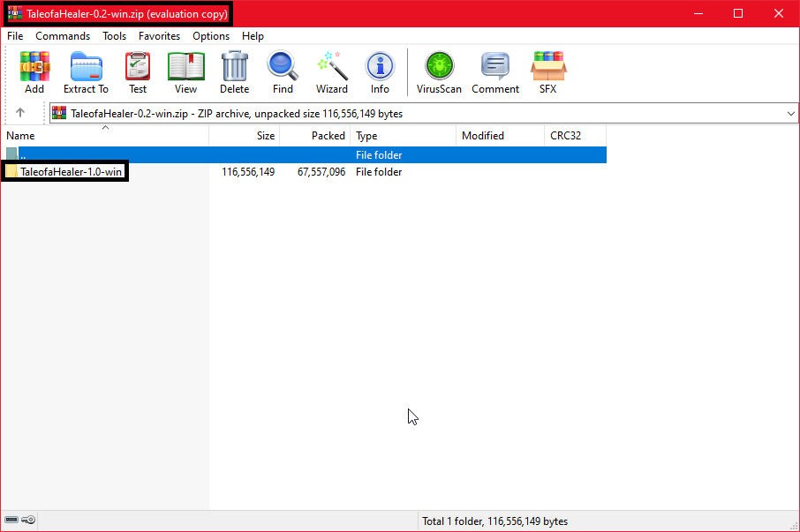Click the key icon in status bar
Screen dimensions: 800x532
[x=28, y=520]
